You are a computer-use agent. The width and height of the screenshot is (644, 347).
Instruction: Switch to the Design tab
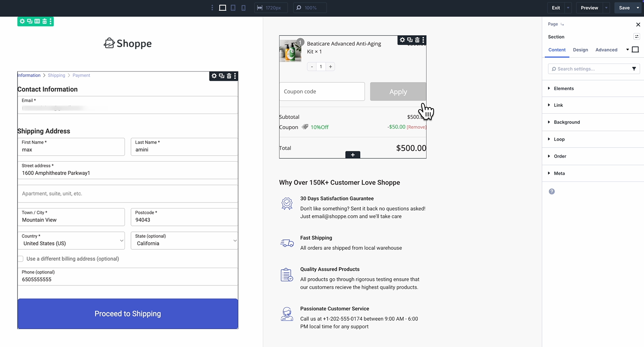580,50
